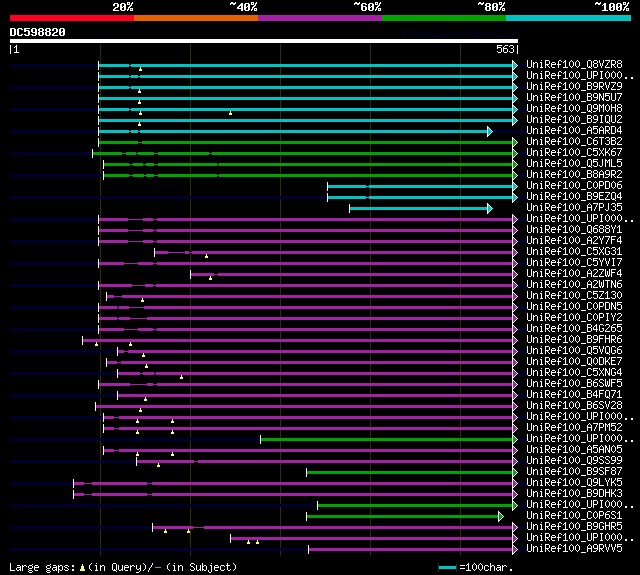Screen dimensions: 640x575
Task: Click the label UniRef100_C0PIY2
Action: click(574, 318)
